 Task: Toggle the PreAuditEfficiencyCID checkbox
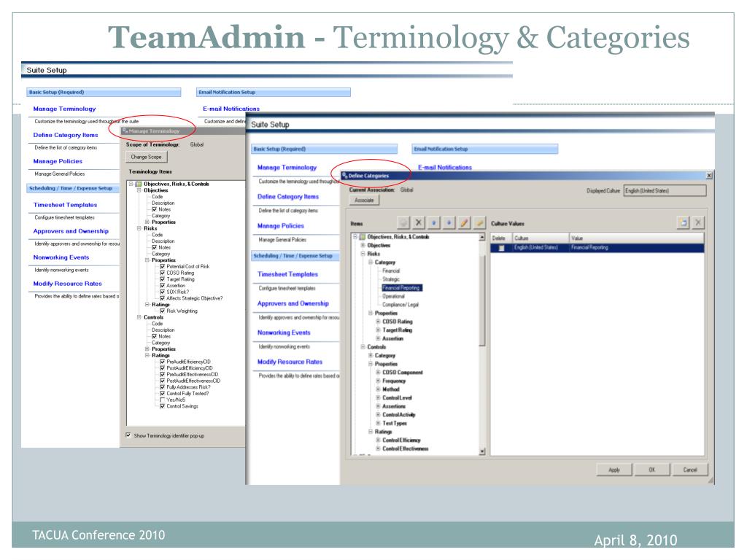tap(162, 362)
